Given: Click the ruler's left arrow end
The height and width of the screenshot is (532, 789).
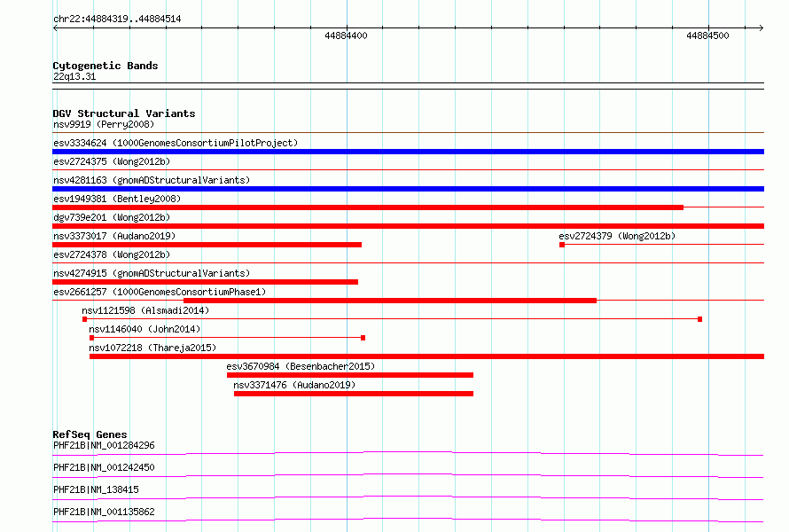Looking at the screenshot, I should (x=55, y=27).
